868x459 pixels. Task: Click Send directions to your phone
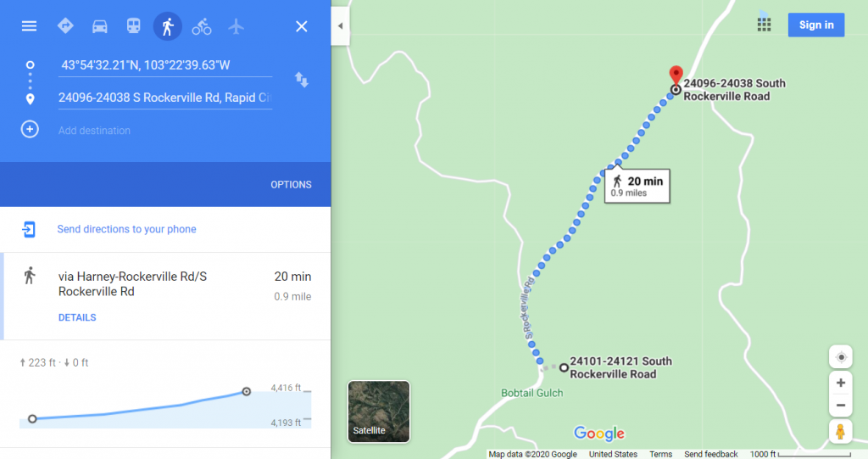click(127, 229)
